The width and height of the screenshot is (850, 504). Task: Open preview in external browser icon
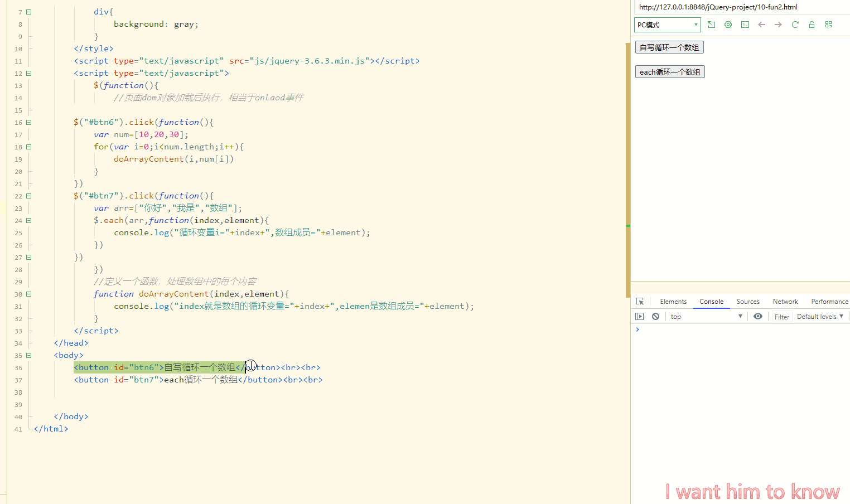(x=711, y=25)
